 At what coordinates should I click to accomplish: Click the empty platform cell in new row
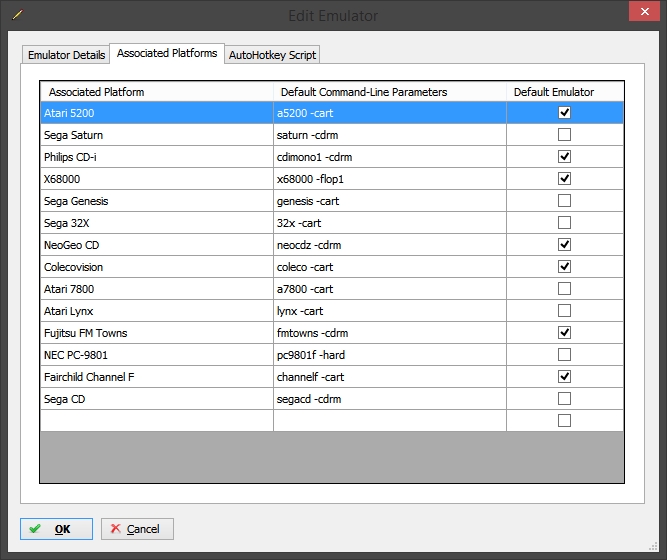(x=157, y=421)
